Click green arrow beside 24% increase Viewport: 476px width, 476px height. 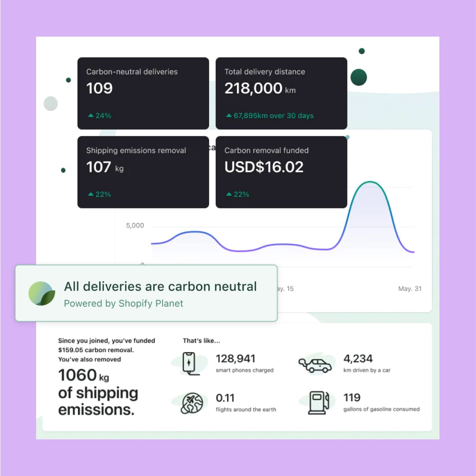click(x=91, y=115)
